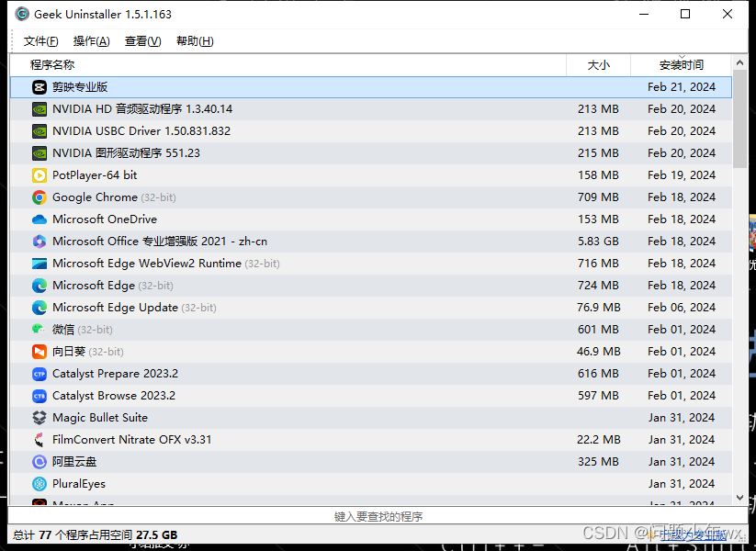
Task: Select Microsoft Office 专业增强版 2021 entry
Action: [x=160, y=242]
